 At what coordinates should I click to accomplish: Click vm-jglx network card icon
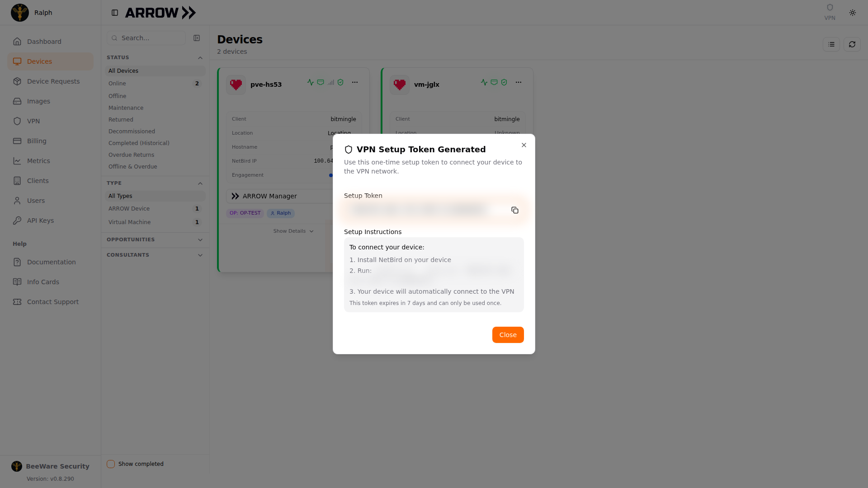494,82
